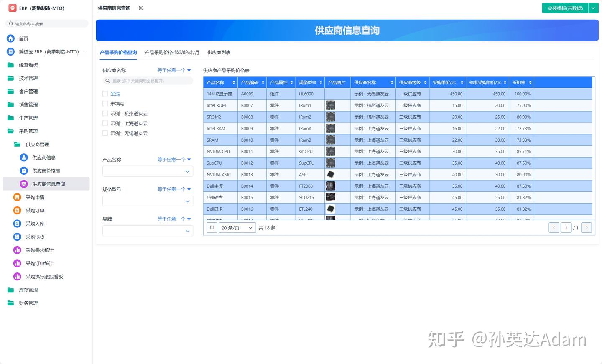Click the fullscreen expand icon beside page title

click(x=141, y=8)
